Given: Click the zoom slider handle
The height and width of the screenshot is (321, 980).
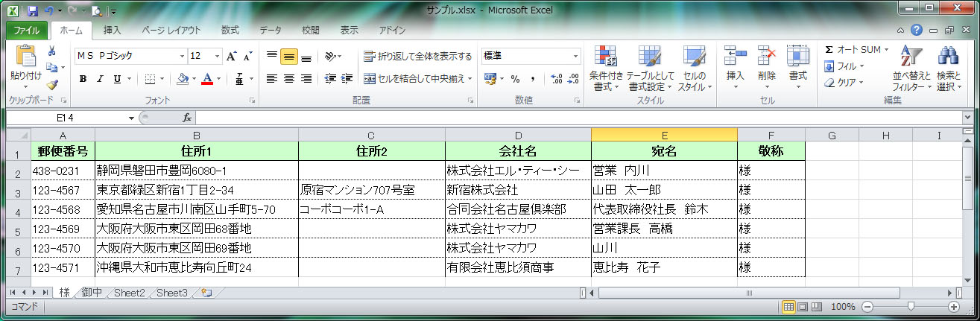Looking at the screenshot, I should pos(910,307).
